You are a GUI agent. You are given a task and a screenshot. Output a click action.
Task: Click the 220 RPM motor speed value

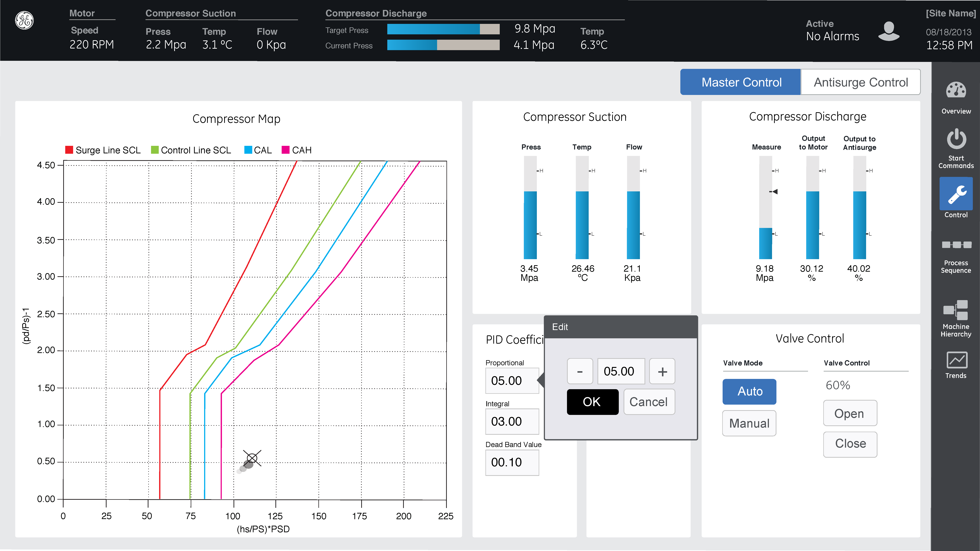click(92, 45)
